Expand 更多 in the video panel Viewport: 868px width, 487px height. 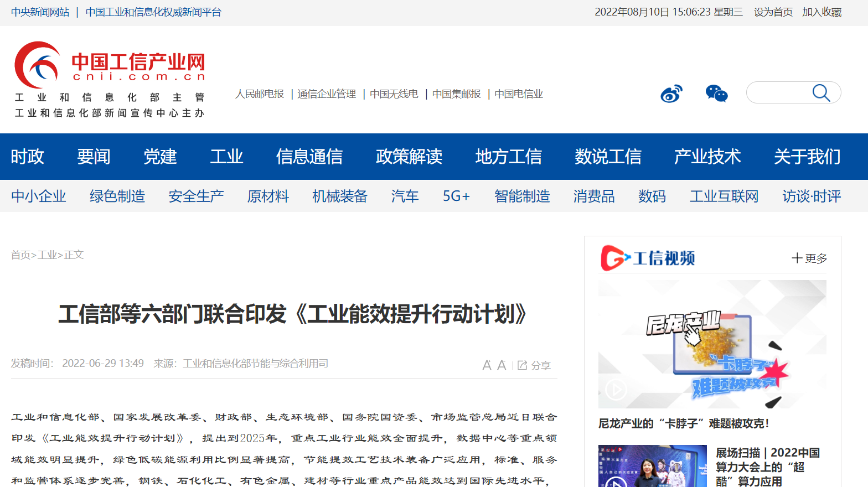pos(809,258)
